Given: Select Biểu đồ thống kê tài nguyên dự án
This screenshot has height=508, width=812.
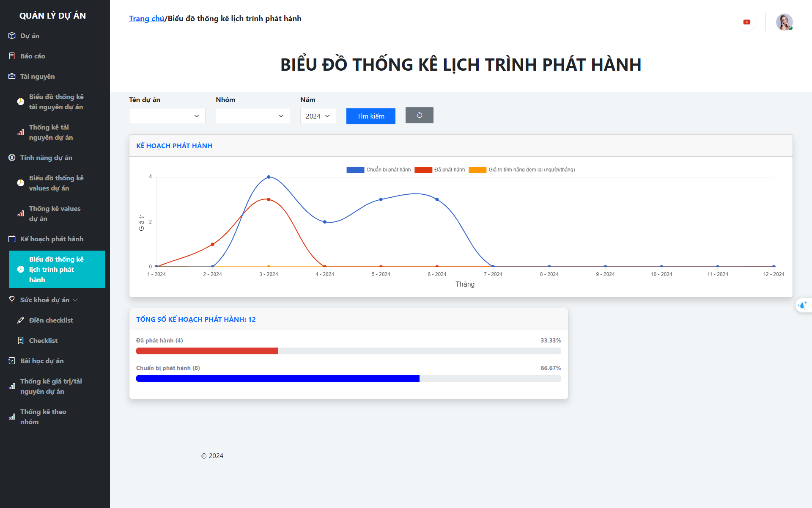Looking at the screenshot, I should click(x=57, y=102).
